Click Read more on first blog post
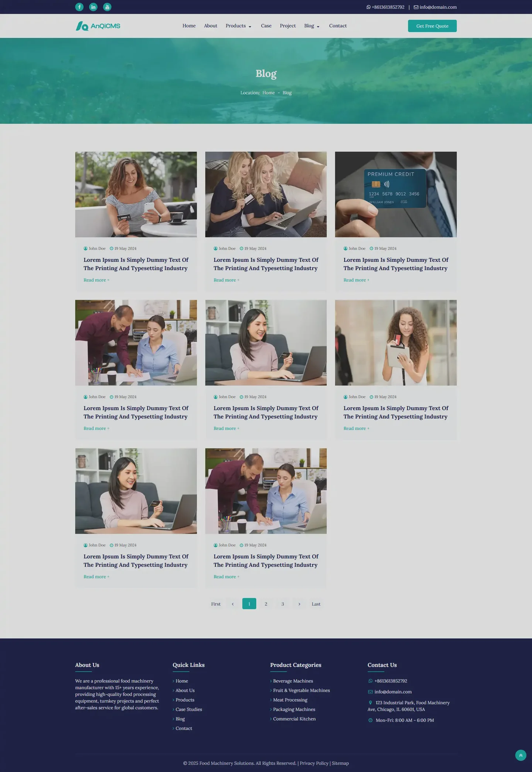532x772 pixels. pyautogui.click(x=96, y=280)
